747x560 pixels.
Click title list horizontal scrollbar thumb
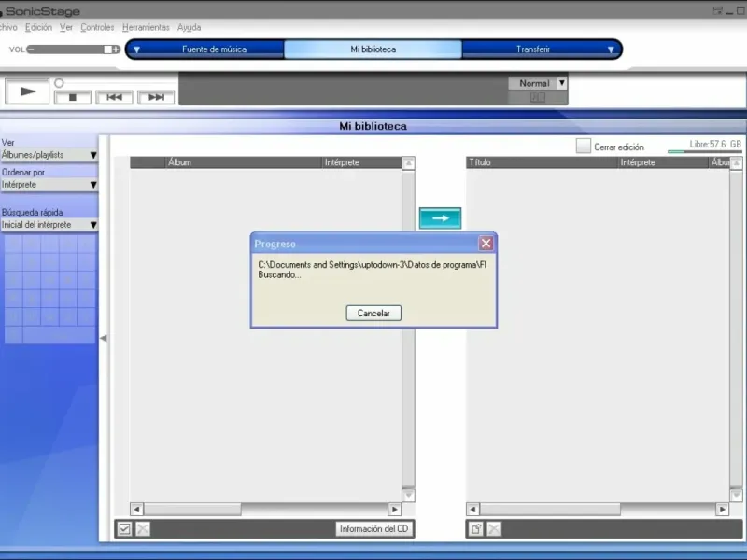tap(550, 510)
